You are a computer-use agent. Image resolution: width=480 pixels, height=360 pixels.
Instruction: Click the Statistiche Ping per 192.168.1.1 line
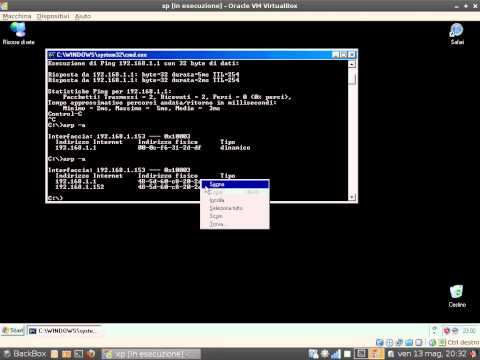click(x=110, y=91)
